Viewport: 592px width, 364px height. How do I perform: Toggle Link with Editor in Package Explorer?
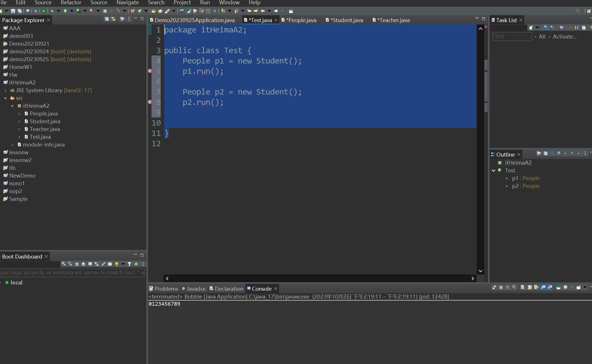113,19
